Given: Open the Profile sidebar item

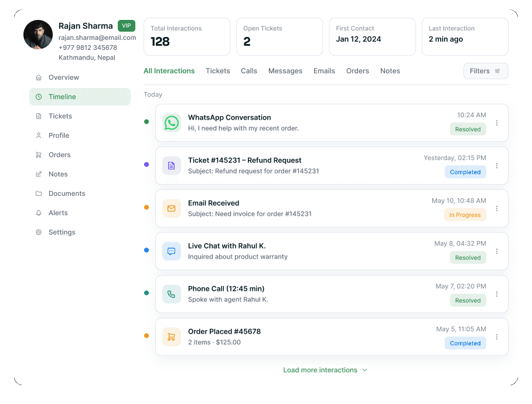Looking at the screenshot, I should coord(80,135).
